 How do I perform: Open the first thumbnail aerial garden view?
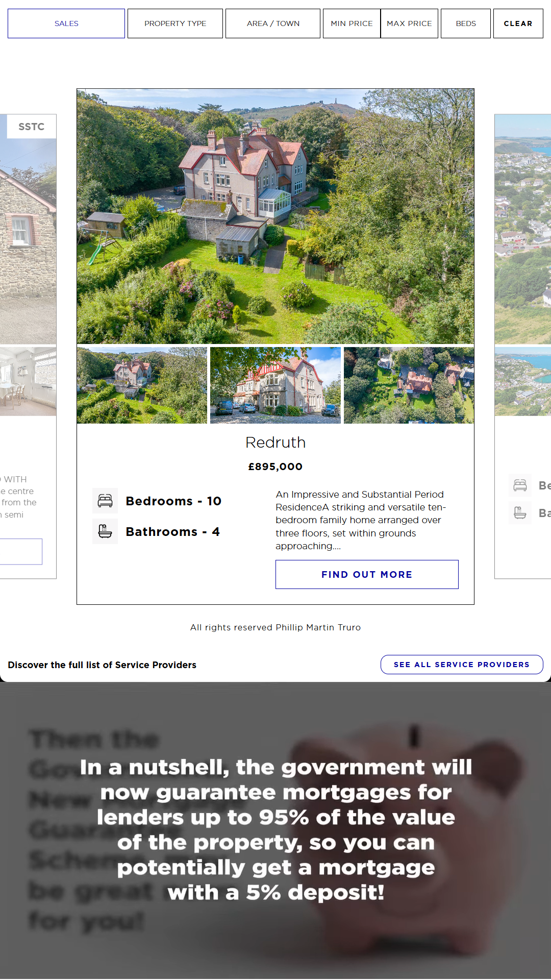click(x=142, y=385)
